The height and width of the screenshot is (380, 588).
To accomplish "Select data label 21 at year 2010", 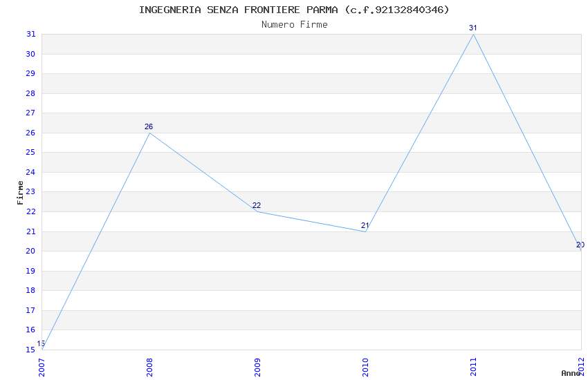I will (x=365, y=225).
